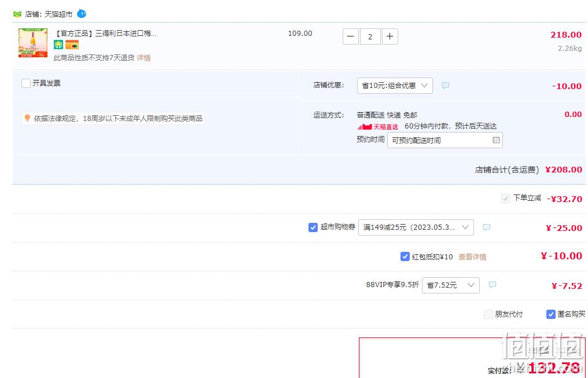The width and height of the screenshot is (588, 378).
Task: Uncheck the 超市购物券 checkbox
Action: click(313, 227)
